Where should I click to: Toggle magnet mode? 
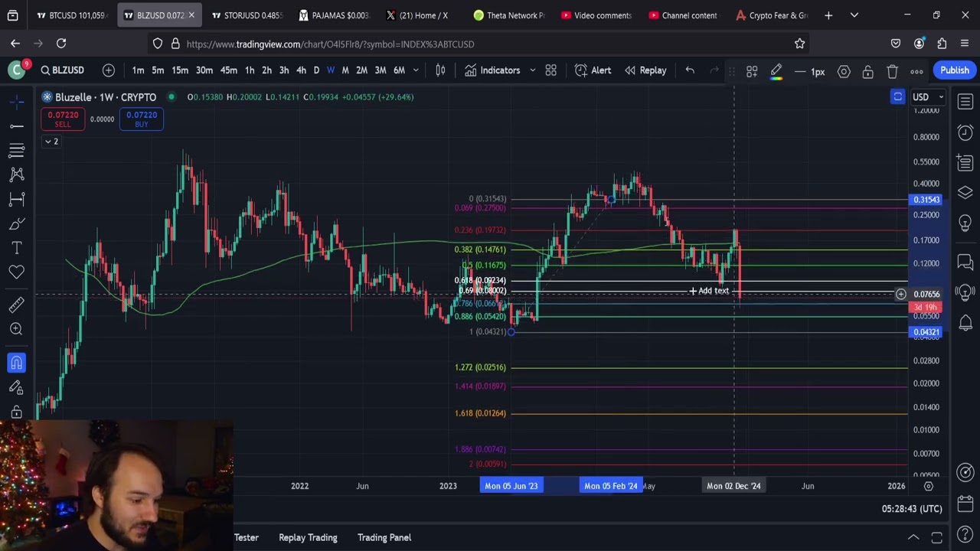tap(16, 363)
